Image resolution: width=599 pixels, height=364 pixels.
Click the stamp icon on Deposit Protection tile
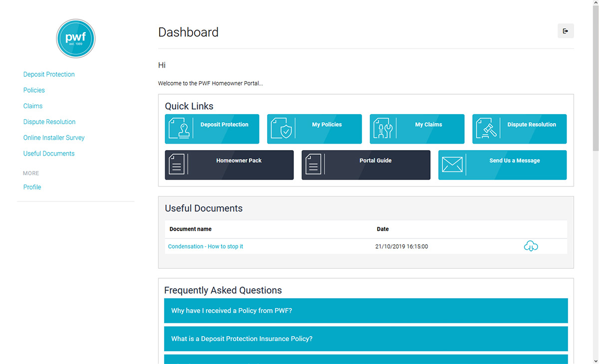click(180, 129)
